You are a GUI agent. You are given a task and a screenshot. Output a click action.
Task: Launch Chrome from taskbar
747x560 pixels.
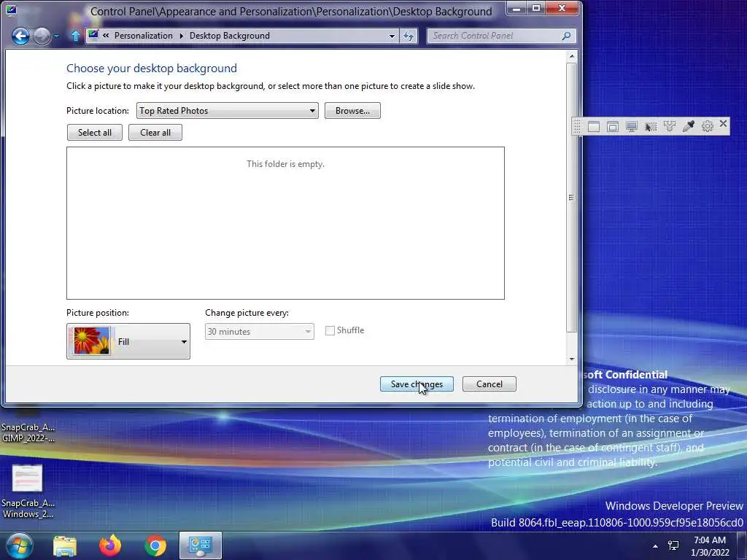coord(155,545)
